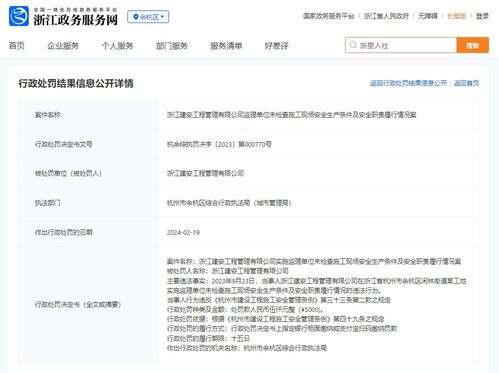Click the 浙江政务服务网 site title text
The image size is (499, 373).
[76, 19]
